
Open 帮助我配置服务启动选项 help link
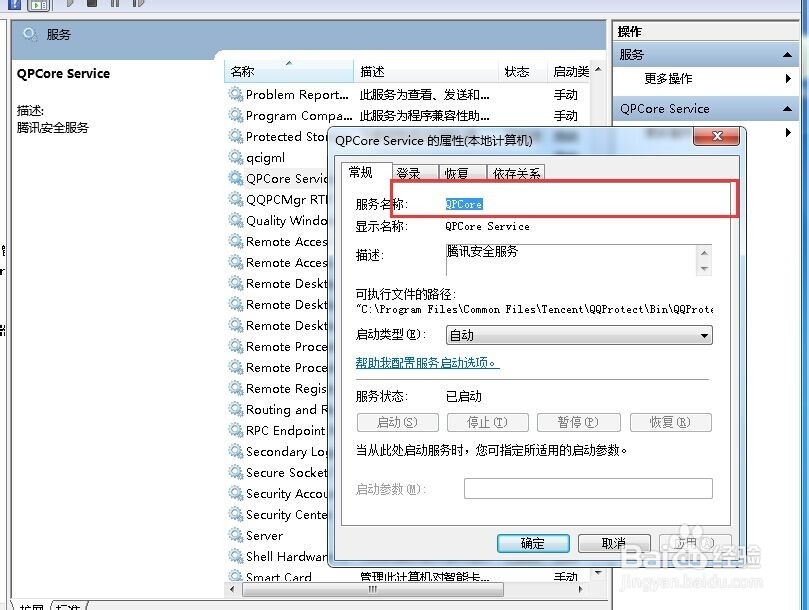[428, 363]
